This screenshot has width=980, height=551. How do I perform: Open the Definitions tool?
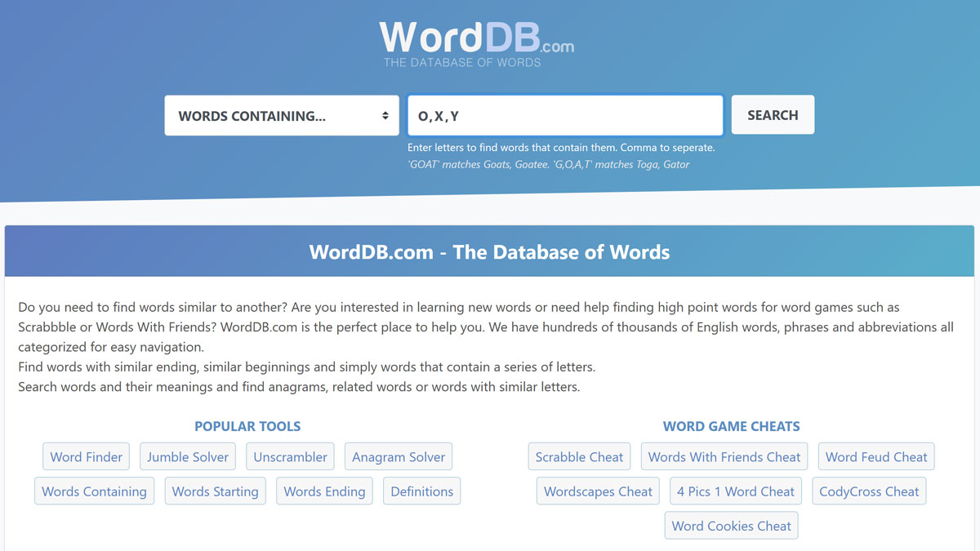click(422, 491)
